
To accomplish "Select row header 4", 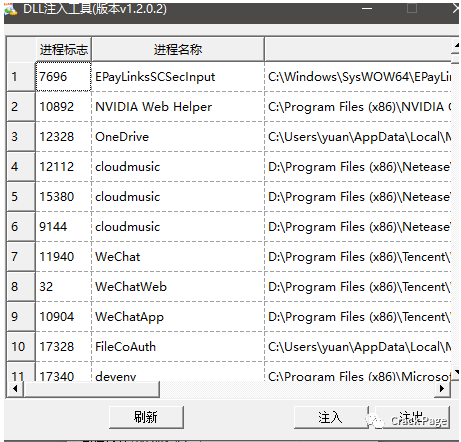I will (x=21, y=167).
